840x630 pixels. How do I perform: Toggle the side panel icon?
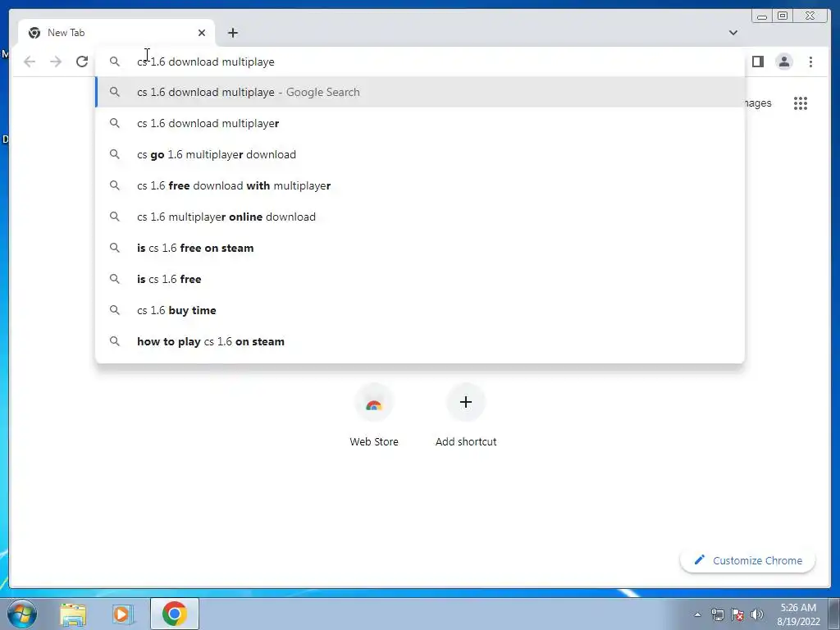757,62
